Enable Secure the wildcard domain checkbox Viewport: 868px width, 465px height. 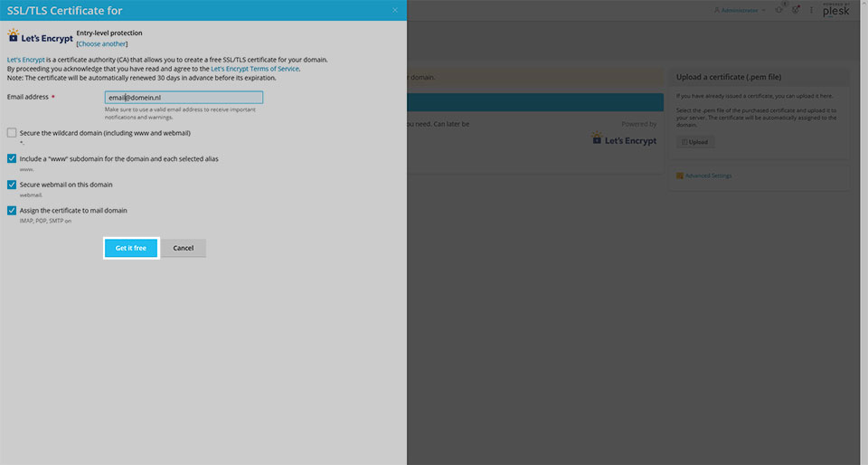pyautogui.click(x=12, y=133)
